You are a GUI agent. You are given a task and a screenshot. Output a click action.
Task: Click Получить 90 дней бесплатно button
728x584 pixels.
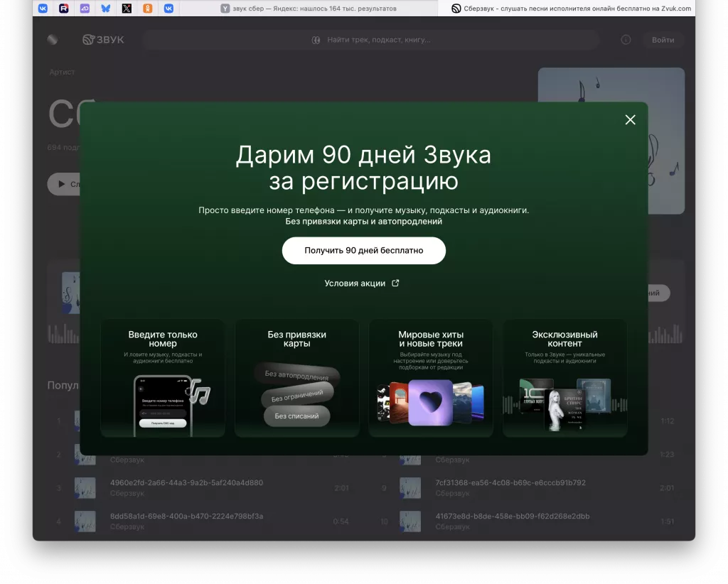(x=363, y=250)
